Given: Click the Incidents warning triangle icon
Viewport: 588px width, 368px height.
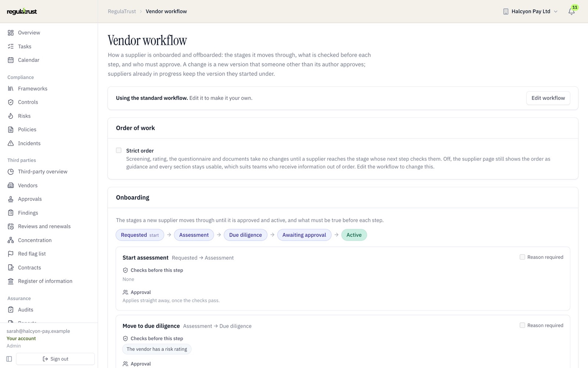Looking at the screenshot, I should coord(11,143).
